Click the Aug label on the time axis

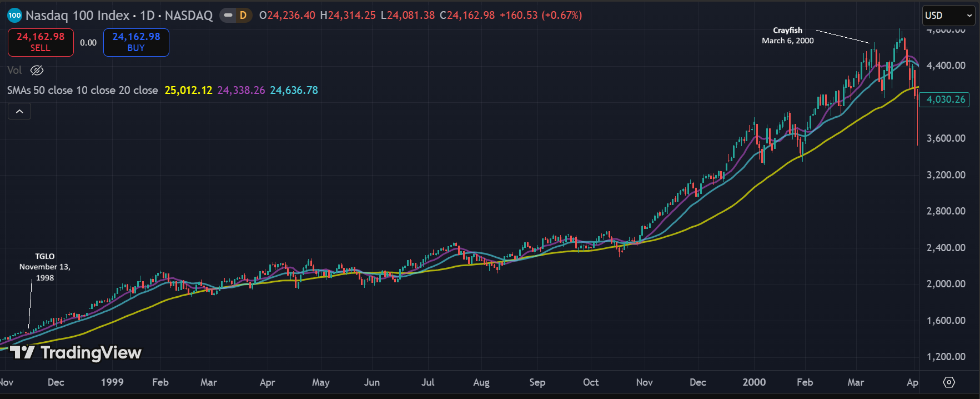[x=481, y=382]
